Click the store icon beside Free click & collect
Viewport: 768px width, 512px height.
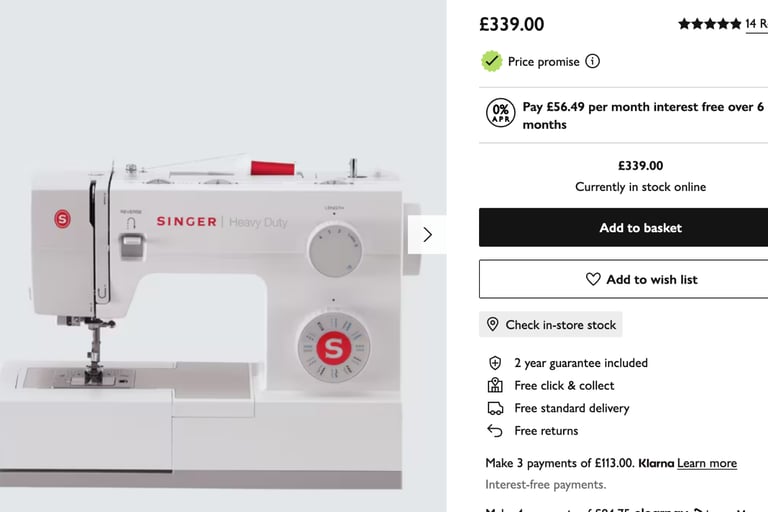pyautogui.click(x=495, y=386)
